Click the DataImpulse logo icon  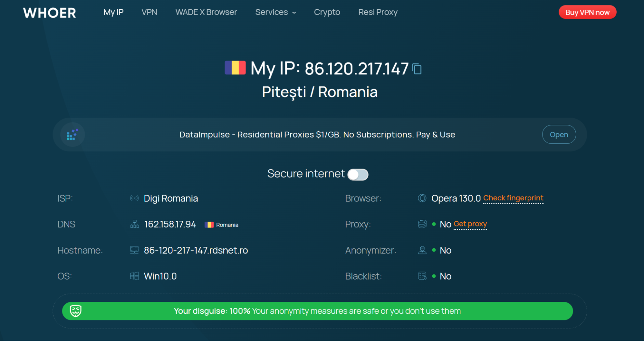tap(72, 135)
